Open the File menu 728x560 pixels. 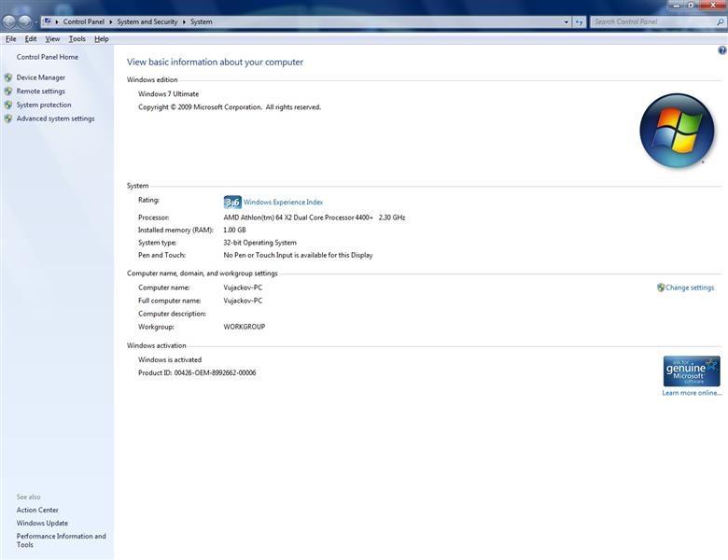10,39
